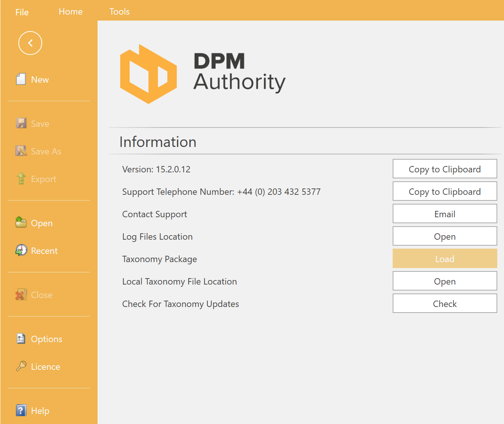Click the Help question mark icon
Viewport: 504px width, 424px height.
coord(21,410)
